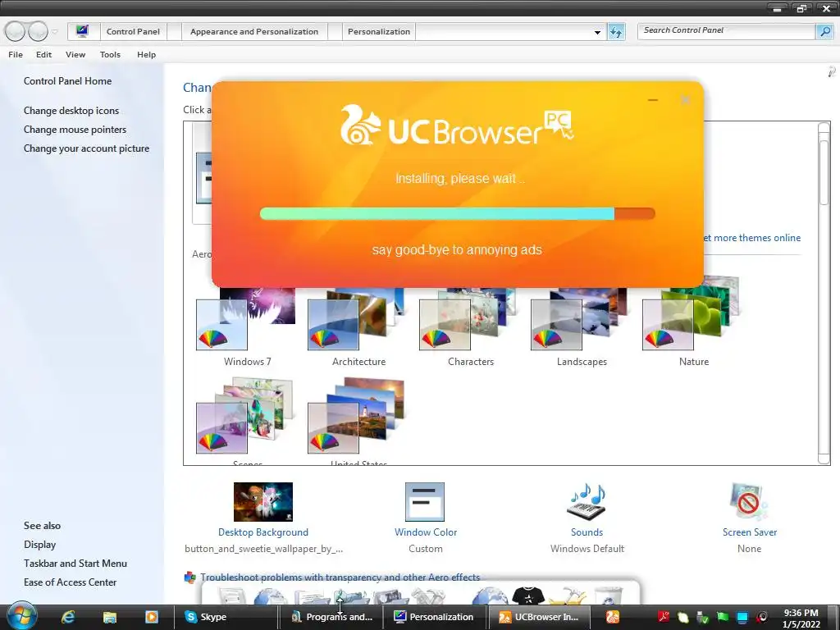Click the address bar refresh button
The width and height of the screenshot is (840, 630).
616,32
